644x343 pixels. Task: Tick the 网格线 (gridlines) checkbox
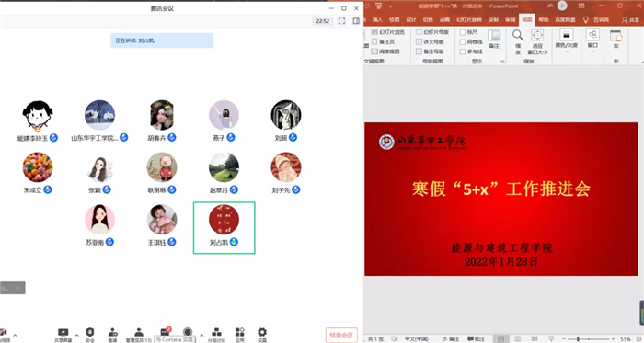point(463,42)
